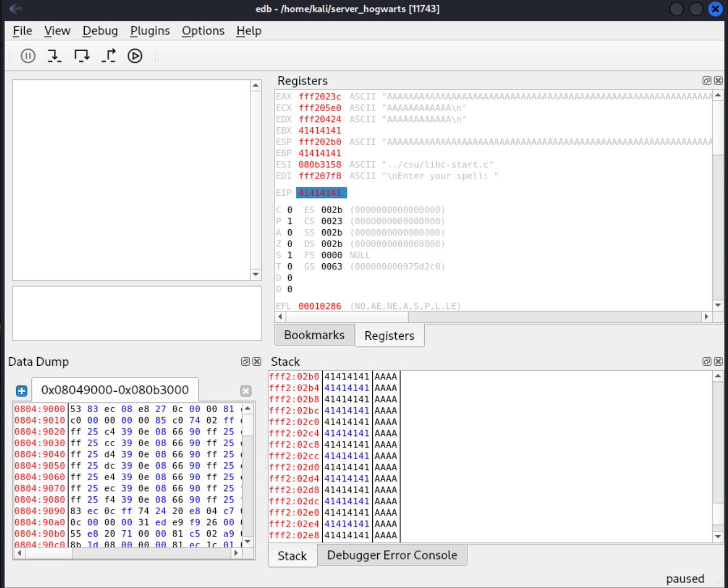The height and width of the screenshot is (588, 728).
Task: Select stack address fff2:02b0
Action: click(x=294, y=377)
